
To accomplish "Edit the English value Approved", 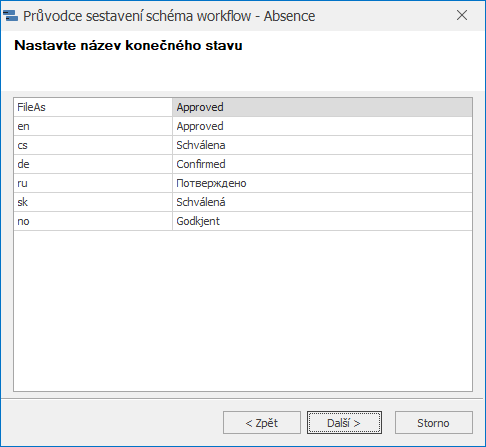I will [x=322, y=126].
